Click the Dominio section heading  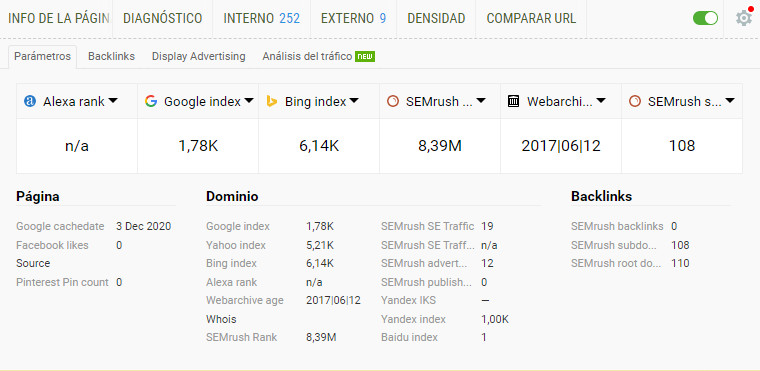(232, 196)
